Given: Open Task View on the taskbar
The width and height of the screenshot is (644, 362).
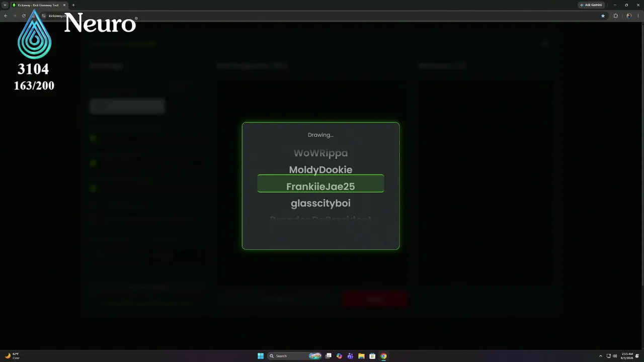Looking at the screenshot, I should (x=329, y=356).
